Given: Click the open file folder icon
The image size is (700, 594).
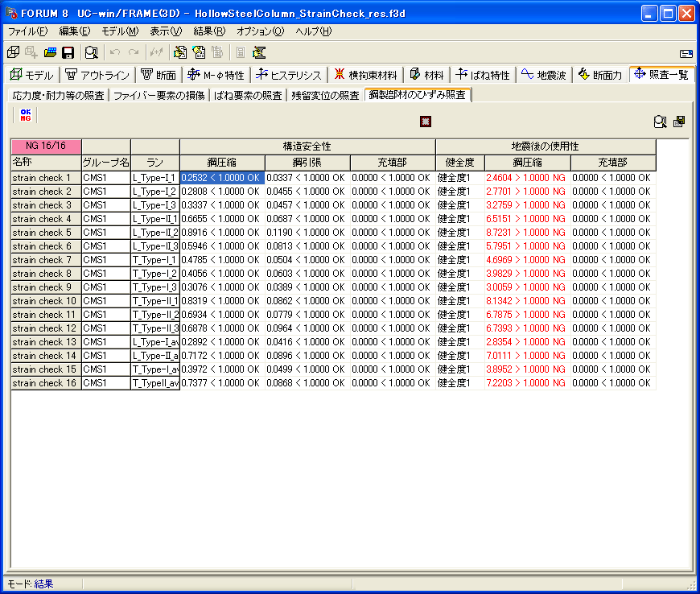Looking at the screenshot, I should [x=51, y=52].
